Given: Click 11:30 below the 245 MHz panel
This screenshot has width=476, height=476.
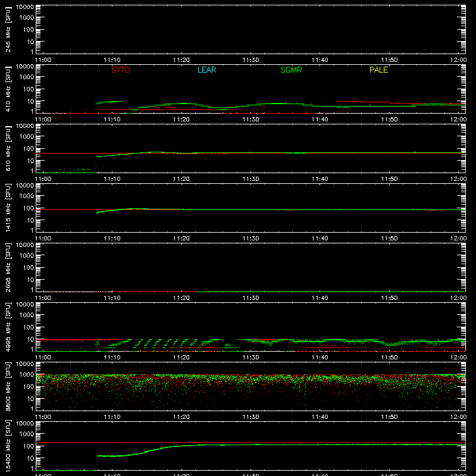Looking at the screenshot, I should tap(250, 60).
